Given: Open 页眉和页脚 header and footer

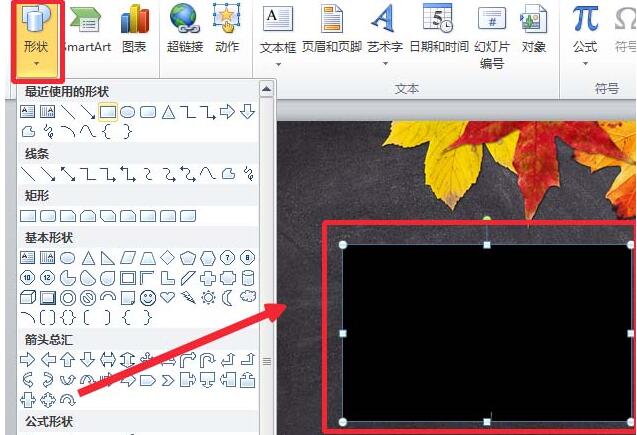Looking at the screenshot, I should click(x=330, y=30).
